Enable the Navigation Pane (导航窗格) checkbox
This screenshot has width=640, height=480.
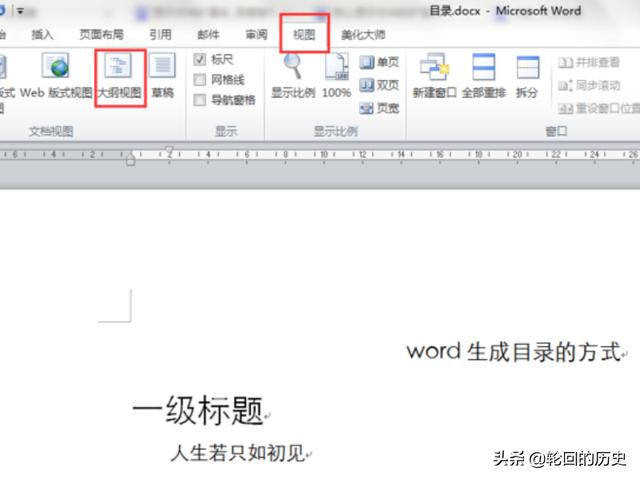click(x=200, y=100)
